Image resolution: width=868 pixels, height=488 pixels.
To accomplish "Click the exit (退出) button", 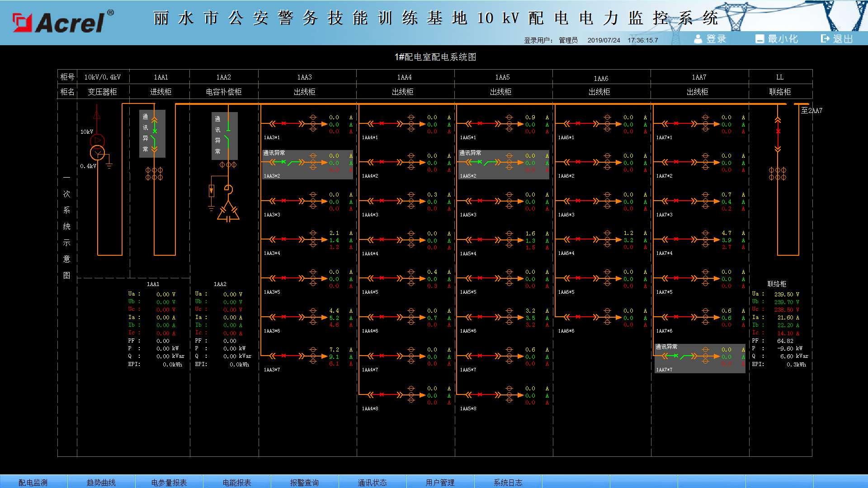I will coord(837,39).
